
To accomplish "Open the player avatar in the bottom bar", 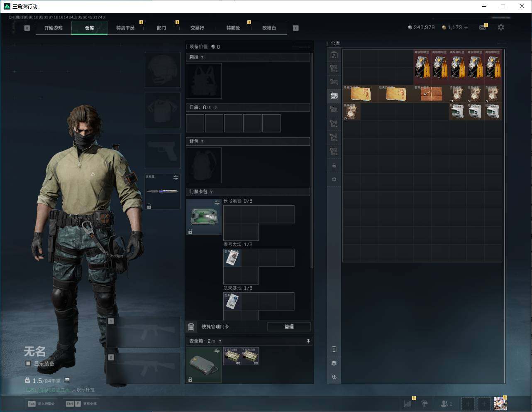I will 500,404.
